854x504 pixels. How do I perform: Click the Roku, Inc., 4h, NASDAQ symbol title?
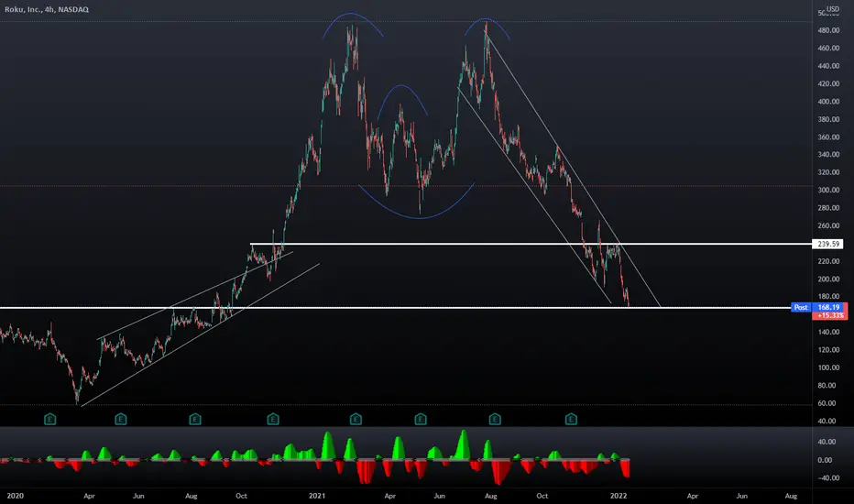pos(47,9)
